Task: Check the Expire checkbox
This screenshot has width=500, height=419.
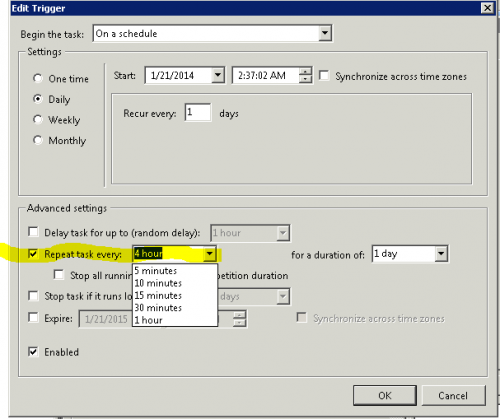Action: click(x=33, y=317)
